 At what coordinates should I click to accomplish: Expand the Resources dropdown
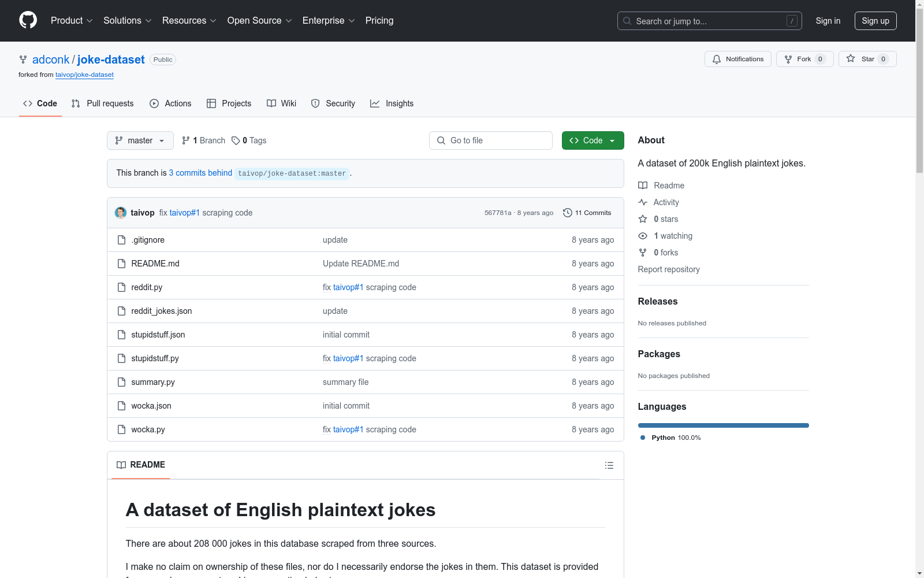tap(189, 21)
